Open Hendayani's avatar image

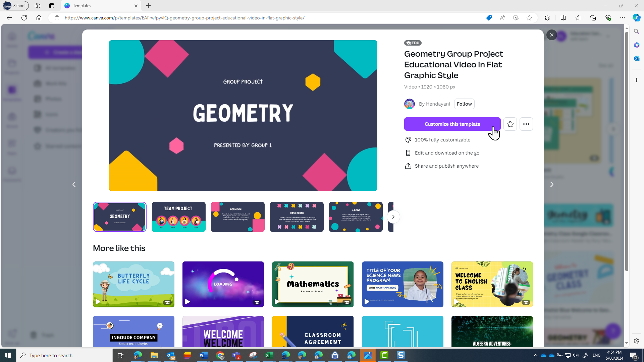(x=409, y=104)
